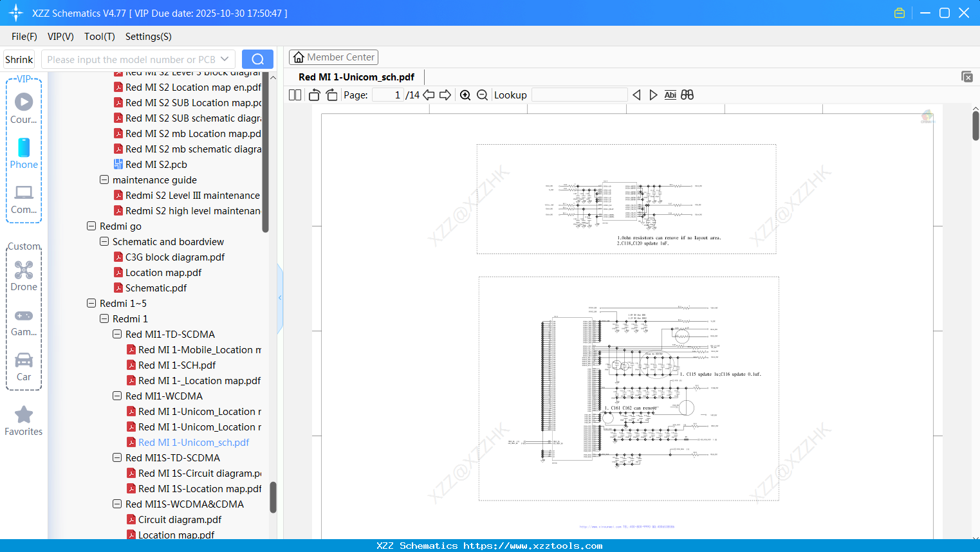The width and height of the screenshot is (980, 552).
Task: Collapse the Redmi 1 node
Action: click(x=104, y=318)
